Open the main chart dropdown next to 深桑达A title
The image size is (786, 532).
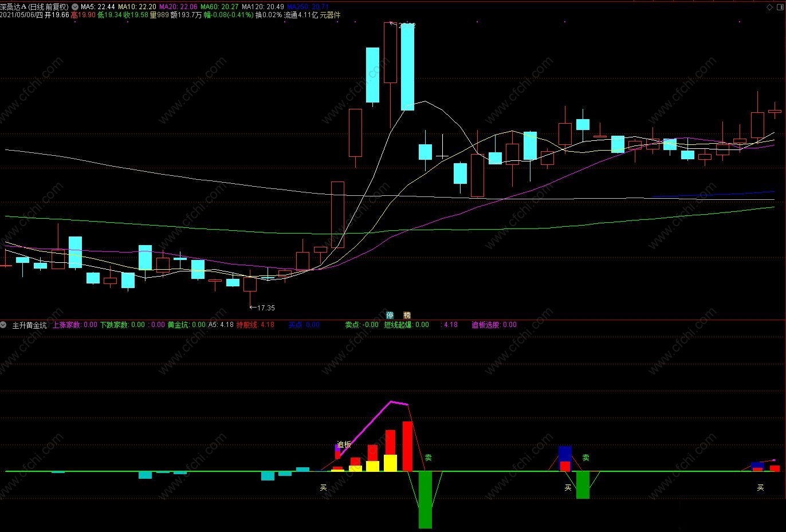75,7
